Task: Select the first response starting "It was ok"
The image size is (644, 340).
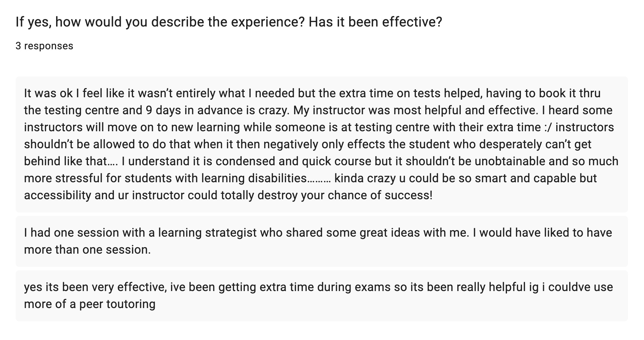Action: (x=321, y=144)
